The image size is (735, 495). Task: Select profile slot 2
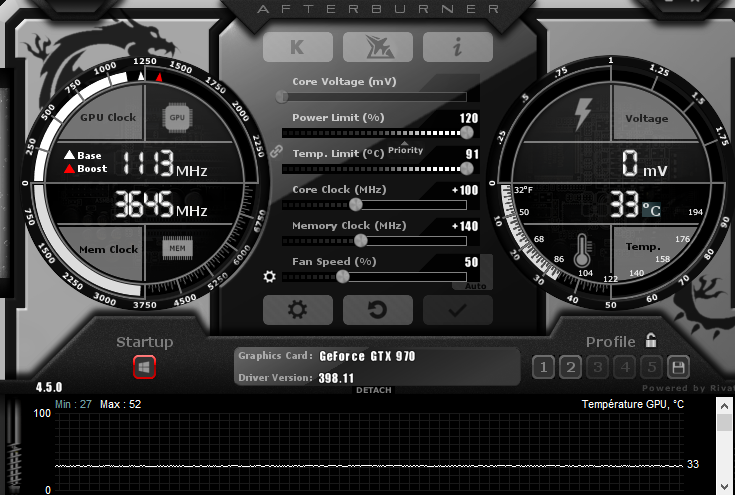pyautogui.click(x=570, y=367)
